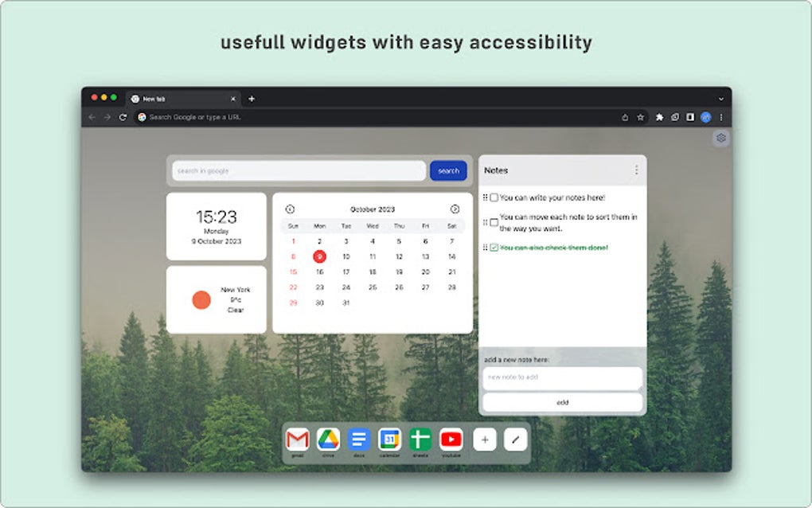
Task: Launch Google Docs shortcut
Action: click(x=358, y=439)
